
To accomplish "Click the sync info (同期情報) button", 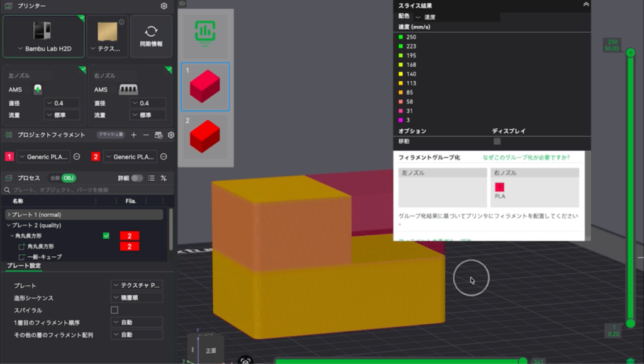I will tap(151, 36).
